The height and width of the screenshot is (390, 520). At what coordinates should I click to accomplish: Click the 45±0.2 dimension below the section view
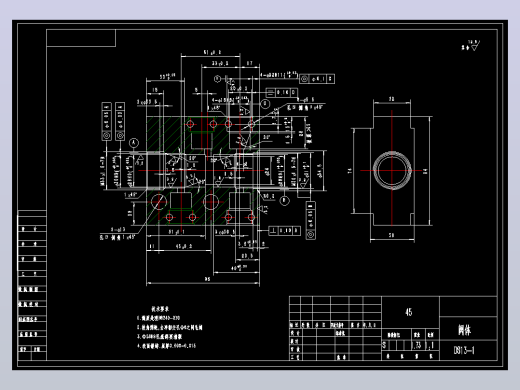click(184, 246)
